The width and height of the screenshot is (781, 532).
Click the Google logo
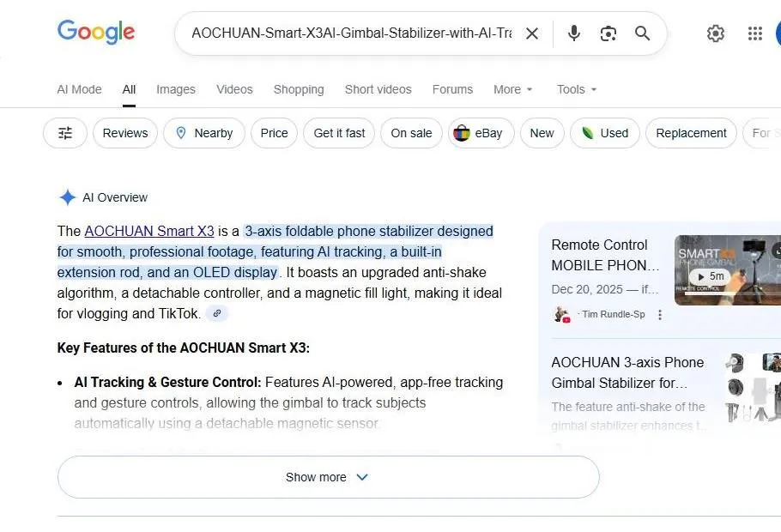click(x=96, y=33)
